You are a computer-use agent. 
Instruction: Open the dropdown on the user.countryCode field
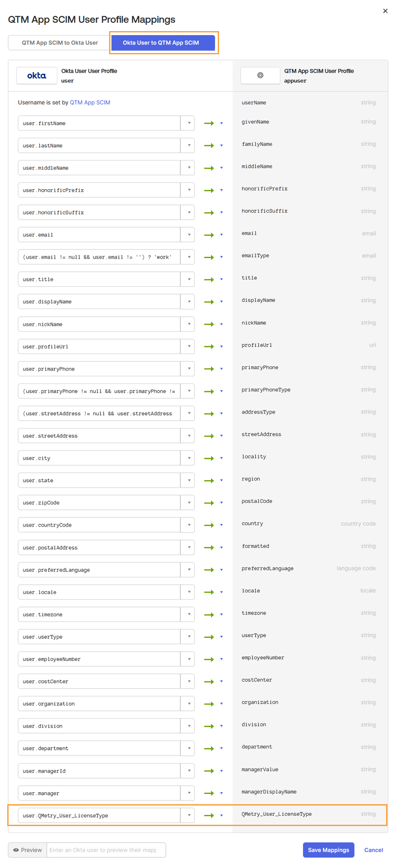pos(188,525)
